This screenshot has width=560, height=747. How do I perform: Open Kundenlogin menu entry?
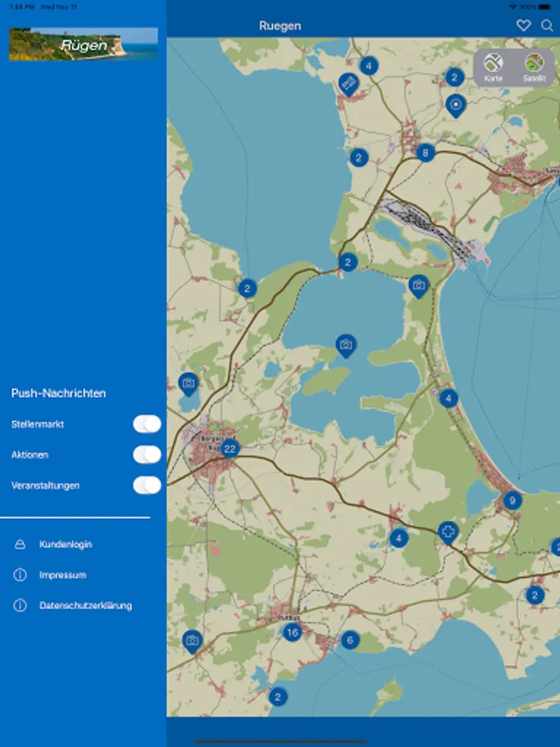click(x=66, y=544)
